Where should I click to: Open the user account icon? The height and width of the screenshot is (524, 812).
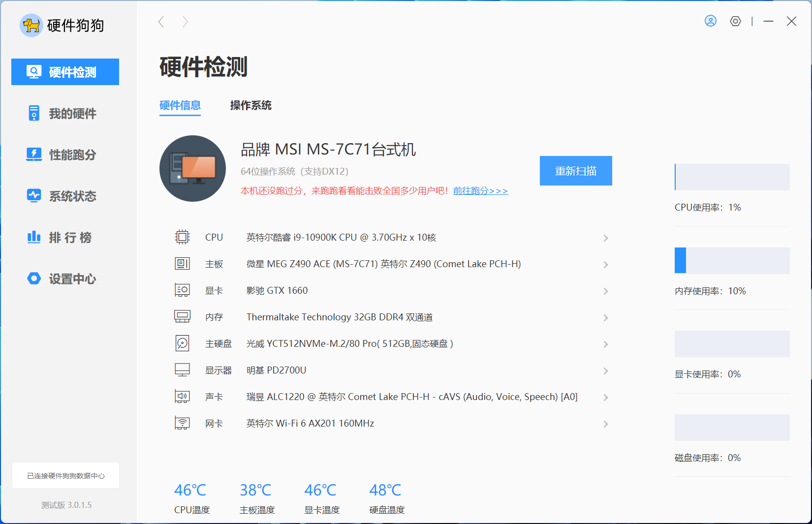tap(711, 21)
